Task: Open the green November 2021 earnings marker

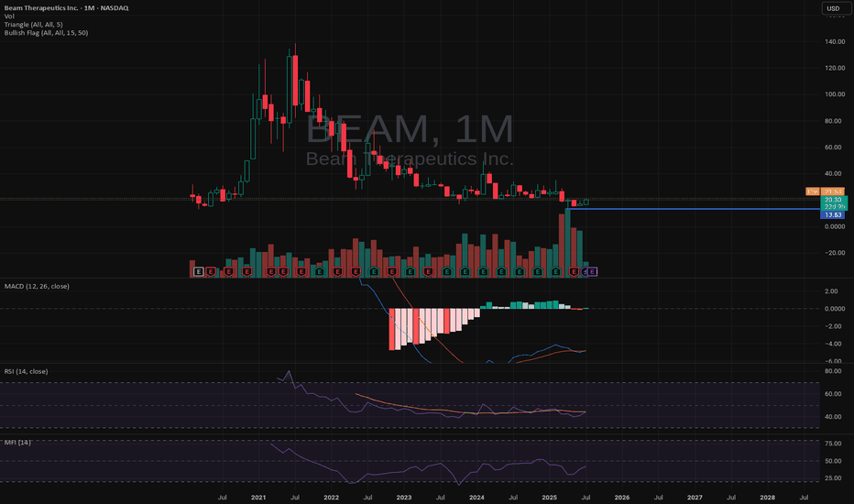Action: [x=320, y=271]
